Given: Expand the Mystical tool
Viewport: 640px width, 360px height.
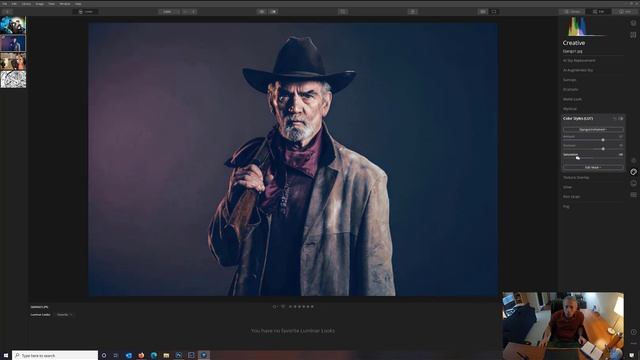Looking at the screenshot, I should coord(570,109).
